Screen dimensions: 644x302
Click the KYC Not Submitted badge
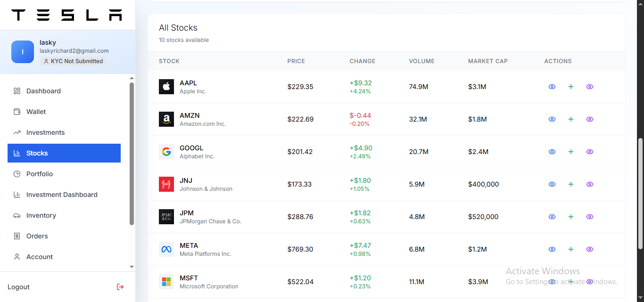pyautogui.click(x=73, y=61)
